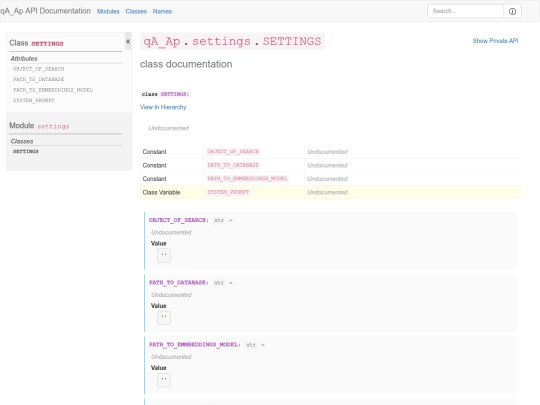Click OBJECT_OF_SEARCH in the constants table
The width and height of the screenshot is (540, 405).
pos(233,152)
